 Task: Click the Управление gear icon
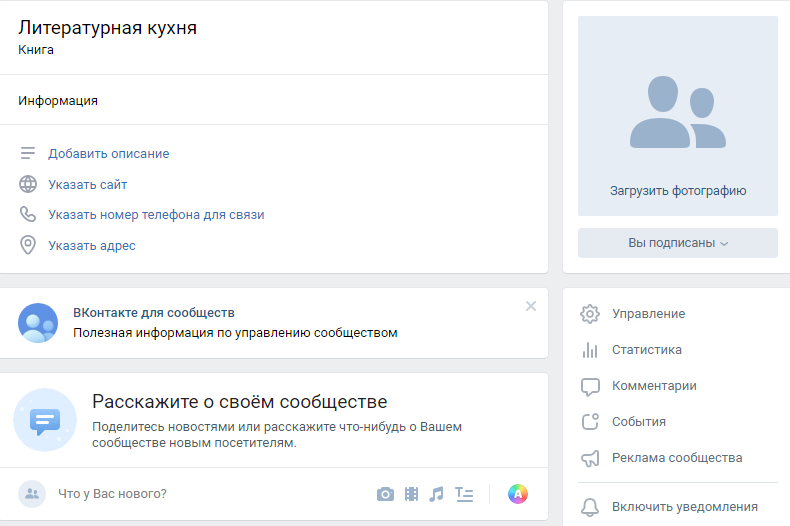pos(590,314)
